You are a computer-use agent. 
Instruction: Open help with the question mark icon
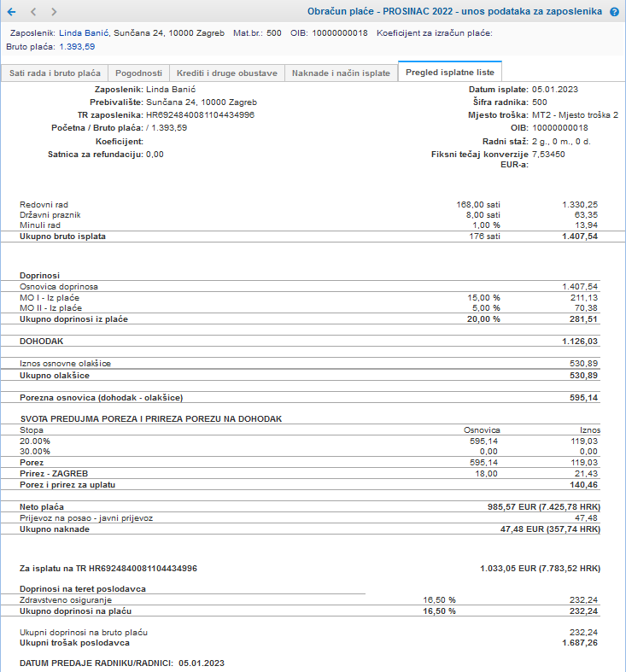(614, 12)
